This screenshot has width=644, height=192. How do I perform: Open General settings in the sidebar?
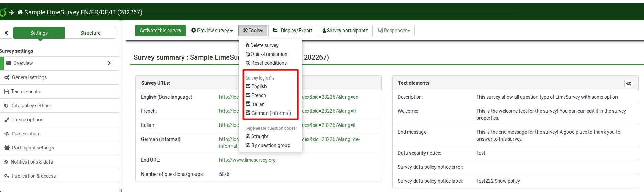[29, 77]
